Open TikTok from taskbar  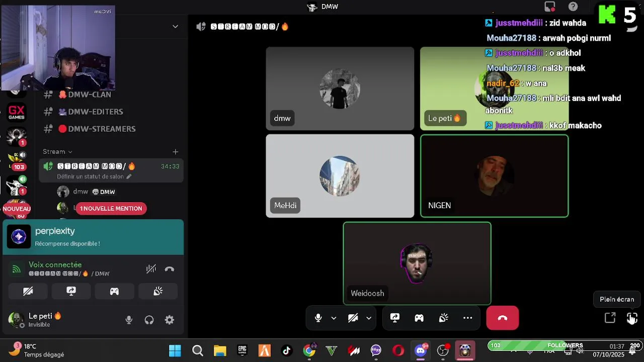click(287, 350)
